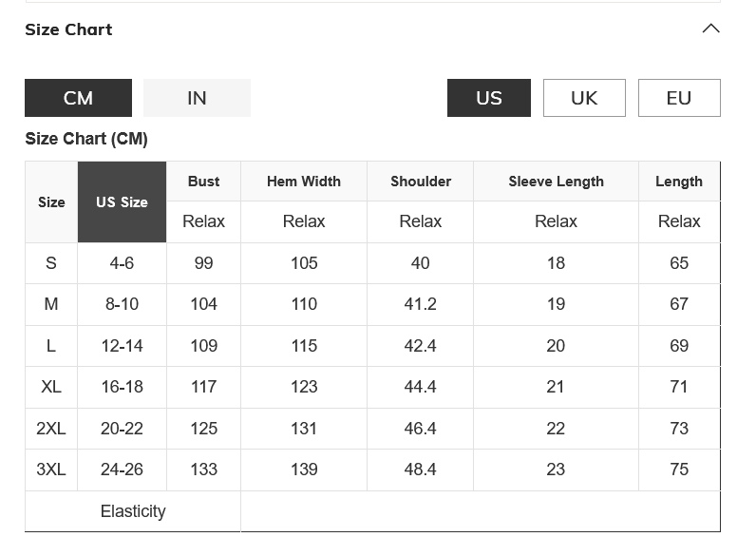Click the Hem Width column header
The height and width of the screenshot is (556, 756).
[x=303, y=182]
